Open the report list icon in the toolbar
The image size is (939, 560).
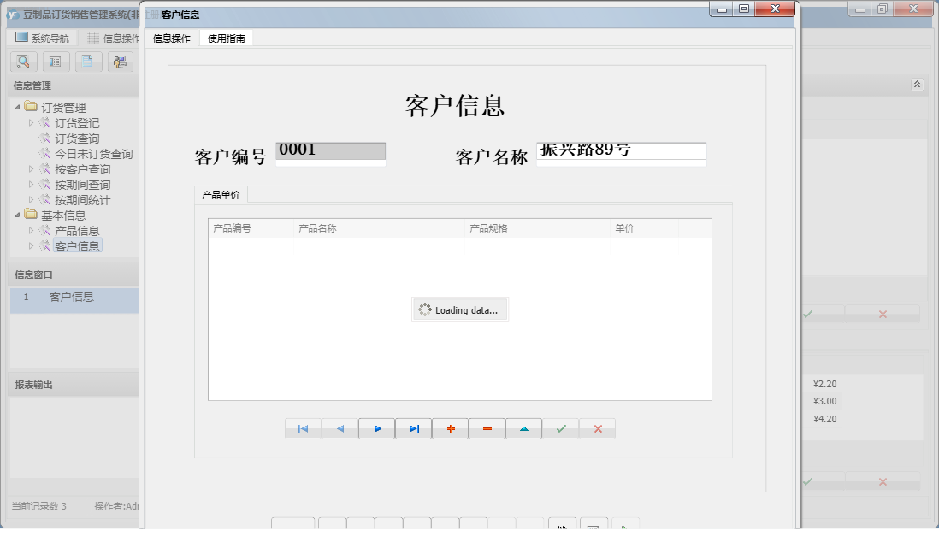(56, 62)
